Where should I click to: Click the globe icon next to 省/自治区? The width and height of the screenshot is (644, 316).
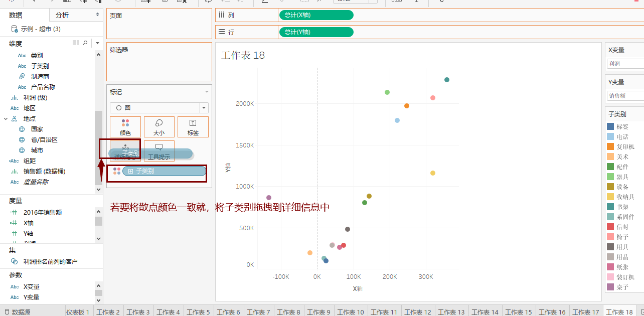pos(22,139)
